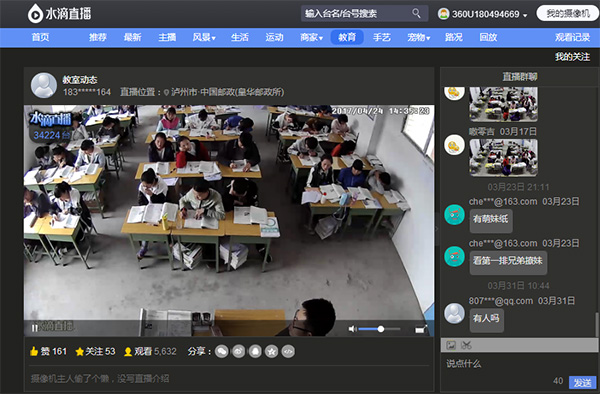Mute the video speaker icon
The height and width of the screenshot is (394, 600).
[352, 329]
